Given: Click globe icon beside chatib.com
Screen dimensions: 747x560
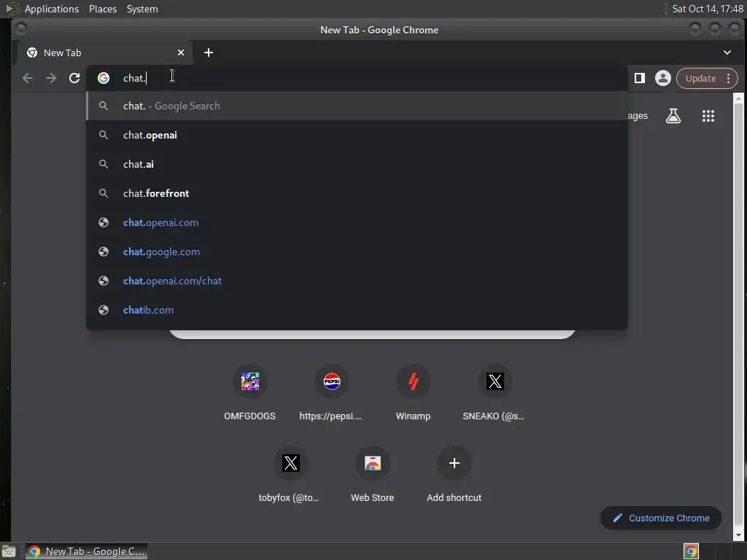Looking at the screenshot, I should click(x=104, y=310).
